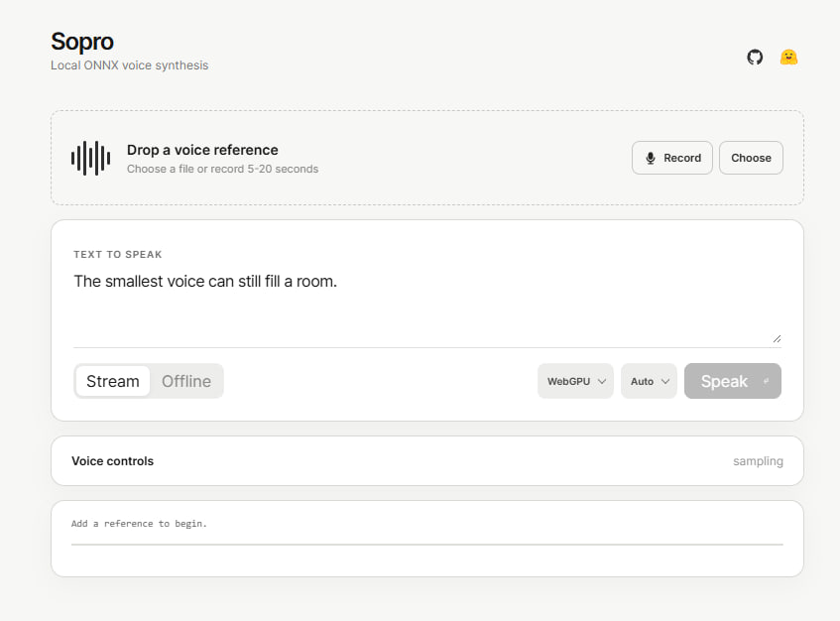840x621 pixels.
Task: Click the "TEXT TO SPEAK" label
Action: coord(118,255)
